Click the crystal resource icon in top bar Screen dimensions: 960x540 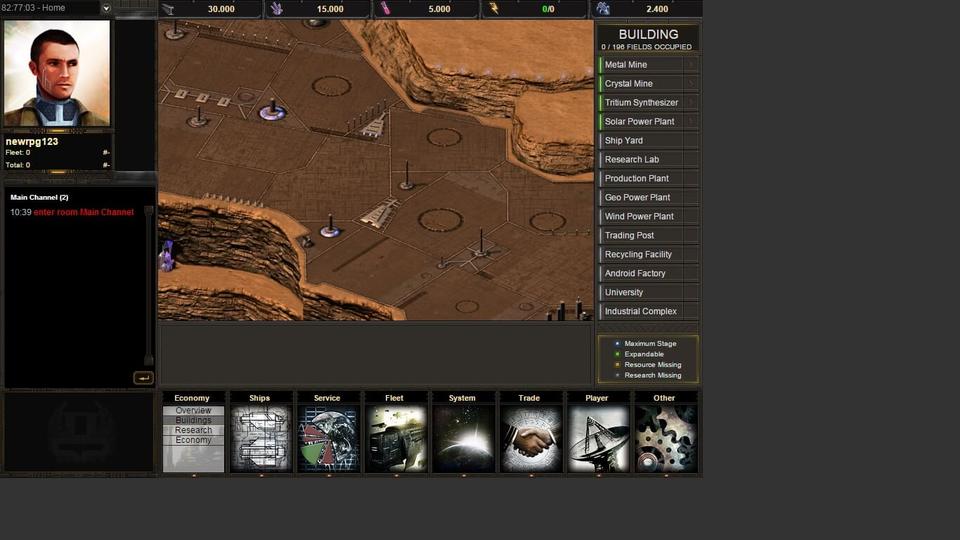coord(277,9)
